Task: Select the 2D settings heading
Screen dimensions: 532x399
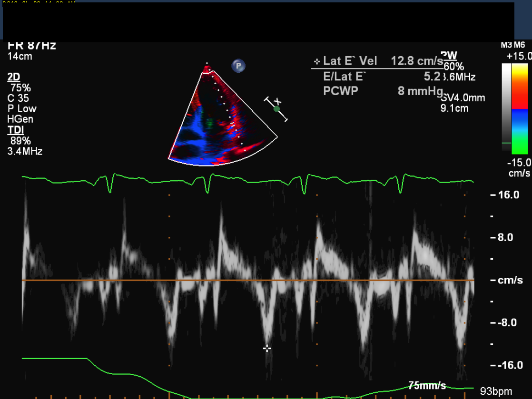Action: tap(14, 77)
